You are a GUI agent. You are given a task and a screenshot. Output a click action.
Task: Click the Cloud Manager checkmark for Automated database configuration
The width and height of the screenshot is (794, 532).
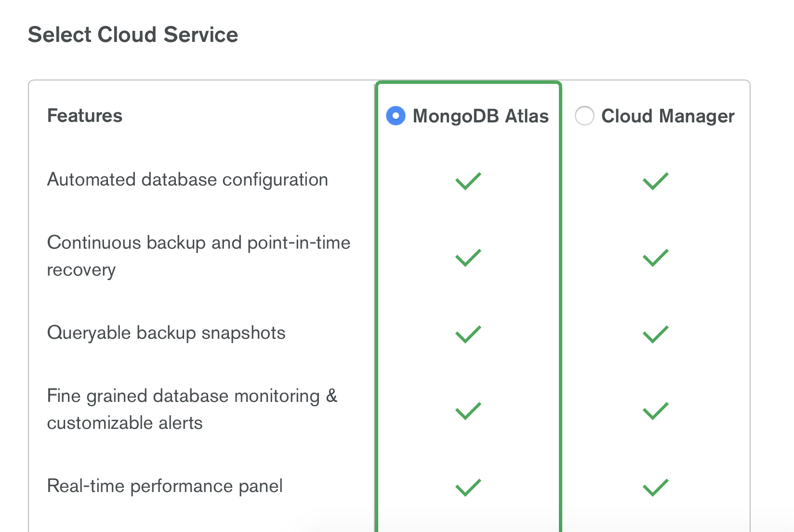655,181
